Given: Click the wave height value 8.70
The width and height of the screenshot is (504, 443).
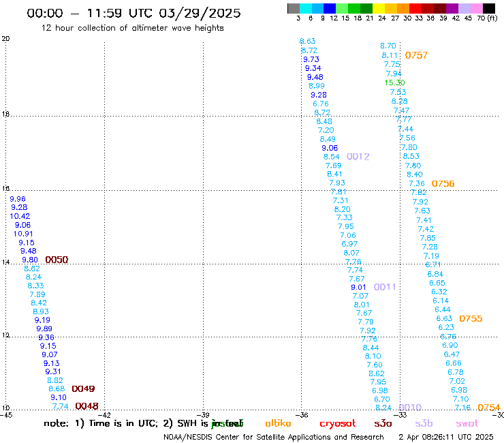Looking at the screenshot, I should [x=388, y=46].
